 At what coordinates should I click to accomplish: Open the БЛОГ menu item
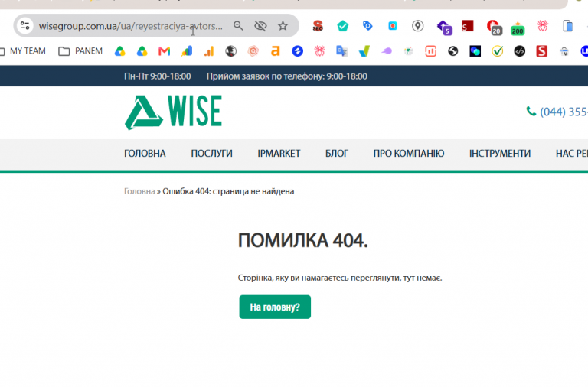(x=336, y=154)
